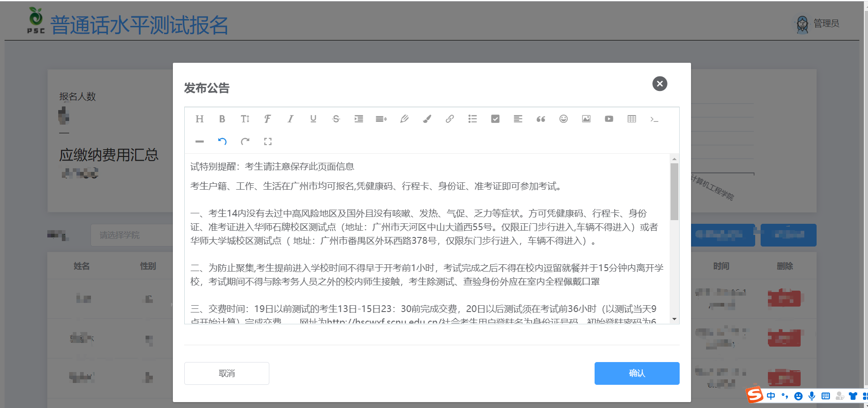The height and width of the screenshot is (408, 868).
Task: Click scroll-down arrow of editor scrollbar
Action: pos(674,319)
